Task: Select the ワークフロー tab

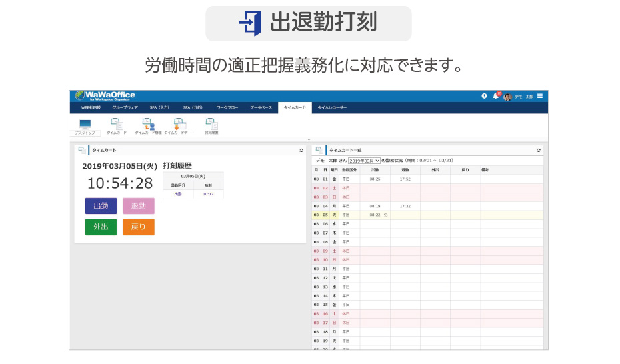Action: (227, 107)
